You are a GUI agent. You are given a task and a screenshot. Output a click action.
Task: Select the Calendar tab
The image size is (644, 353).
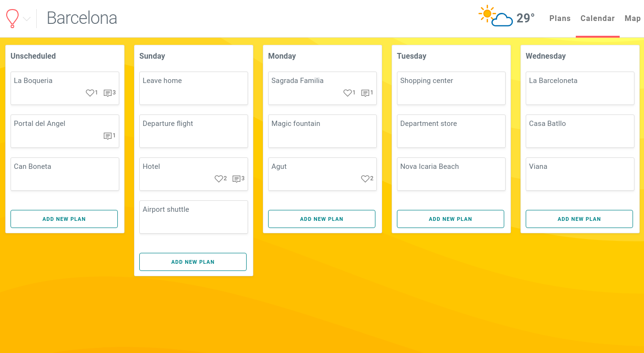coord(597,19)
